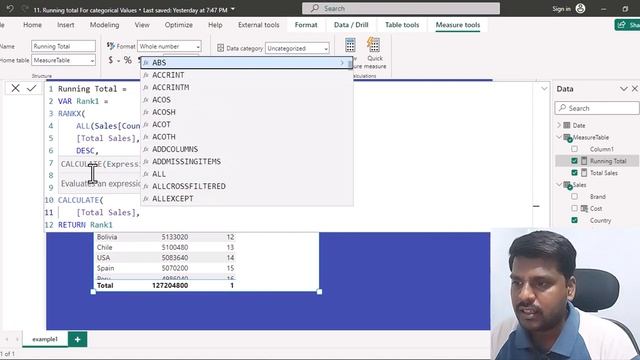Choose ACOTH from the suggestions list

click(x=247, y=137)
